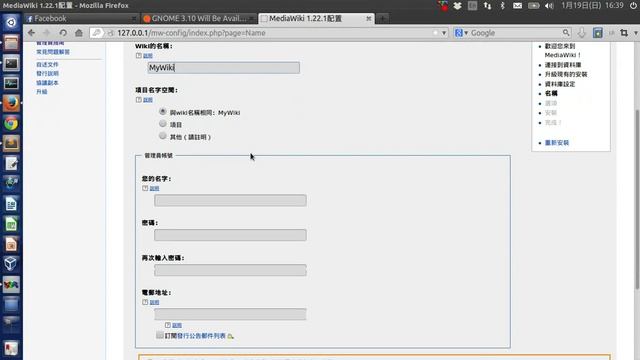The width and height of the screenshot is (640, 360).
Task: Open the power session menu
Action: pos(633,6)
